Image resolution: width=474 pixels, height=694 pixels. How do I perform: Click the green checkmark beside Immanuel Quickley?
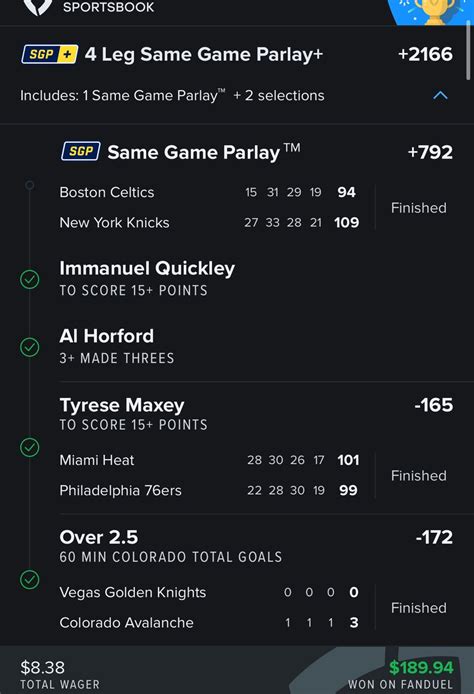tap(30, 279)
